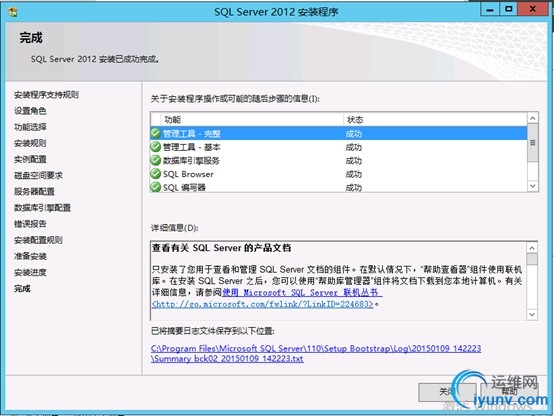Image resolution: width=554 pixels, height=416 pixels.
Task: Click the 安装配置规则 step
Action: [x=38, y=240]
